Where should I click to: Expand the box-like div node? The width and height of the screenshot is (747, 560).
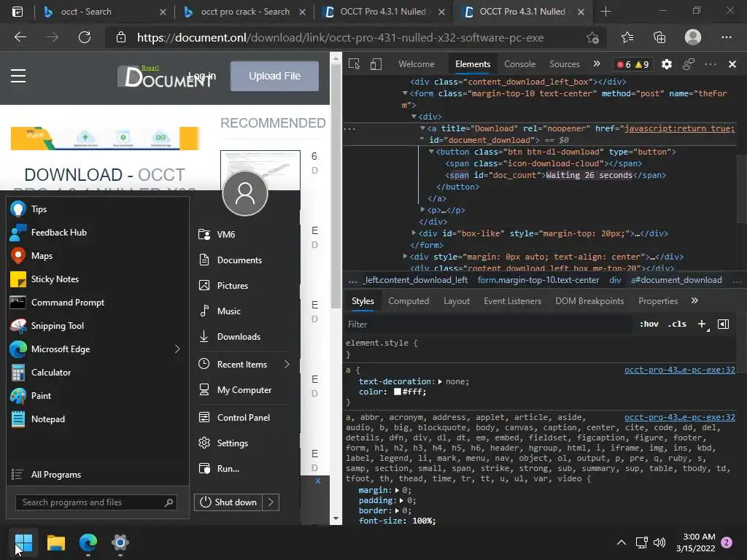[414, 233]
